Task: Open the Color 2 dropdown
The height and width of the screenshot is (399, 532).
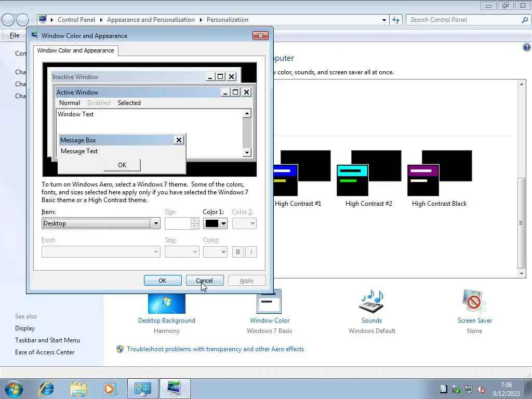Action: click(x=244, y=223)
